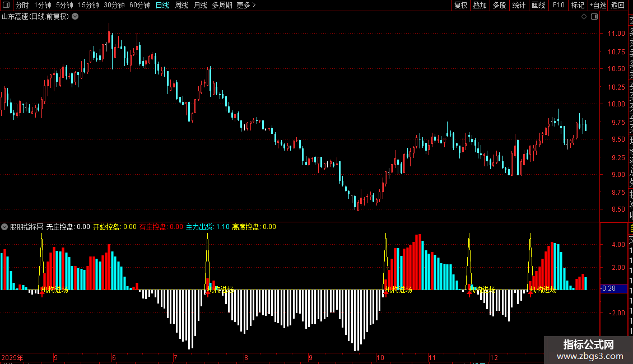Viewport: 633px width, 364px height.
Task: Toggle the side panel icon in chart header
Action: click(x=594, y=17)
